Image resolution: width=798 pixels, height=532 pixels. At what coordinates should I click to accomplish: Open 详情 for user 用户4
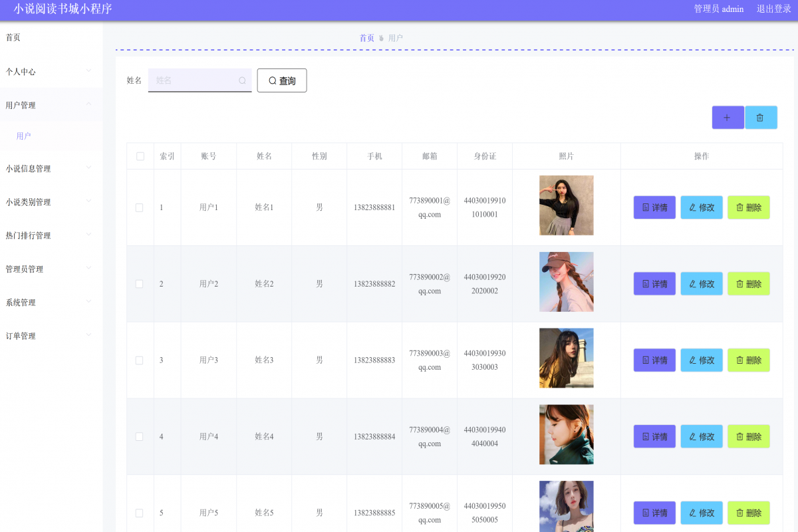[654, 437]
